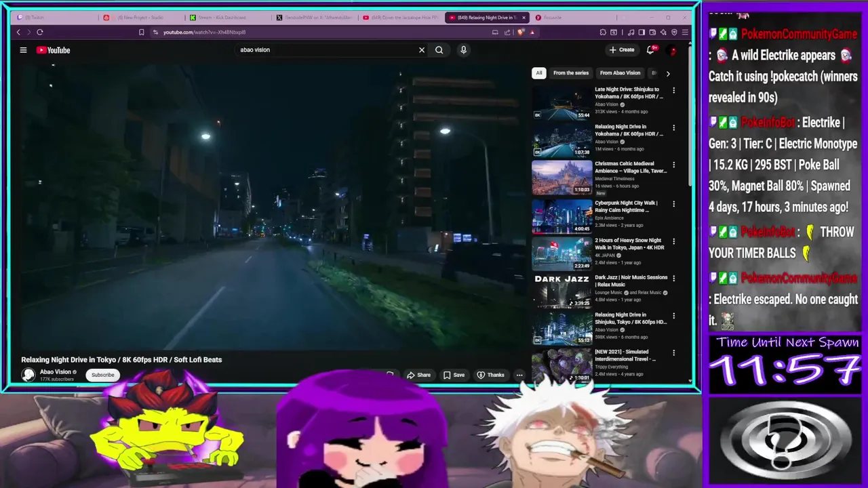Click the Create button
The width and height of the screenshot is (868, 488).
tap(622, 49)
